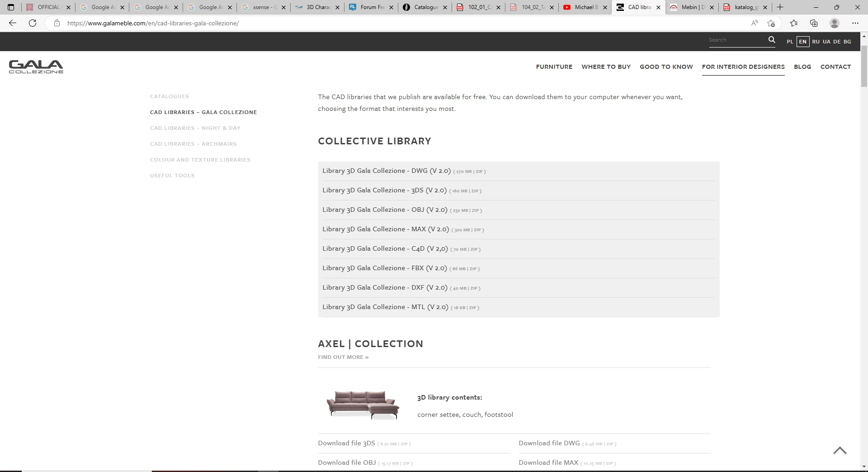Switch site language to UA
Image resolution: width=868 pixels, height=472 pixels.
tap(826, 42)
